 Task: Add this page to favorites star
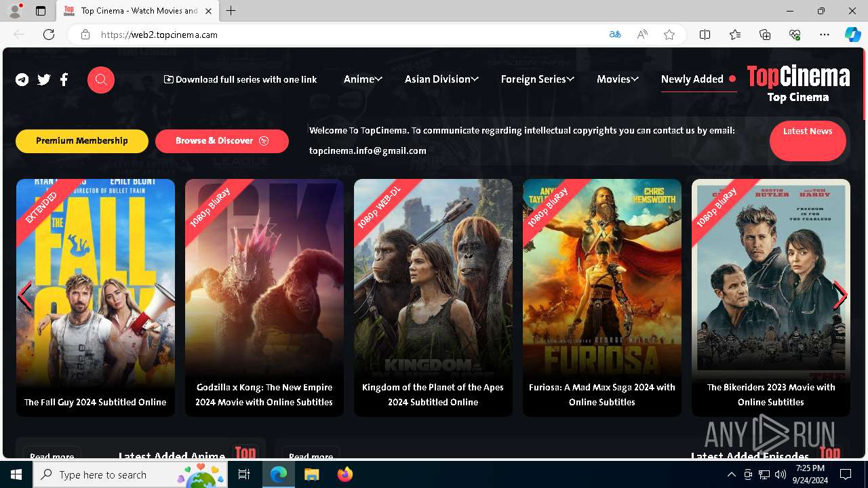(x=669, y=35)
